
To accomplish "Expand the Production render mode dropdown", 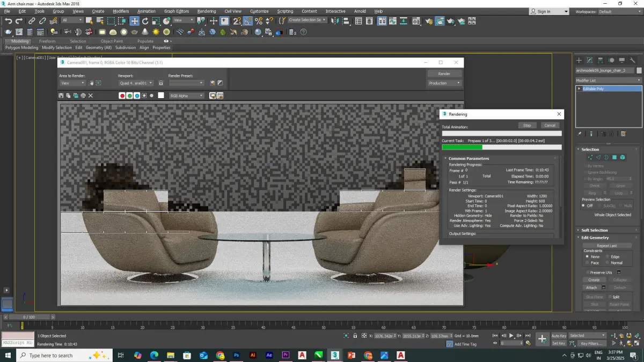I will (x=444, y=83).
